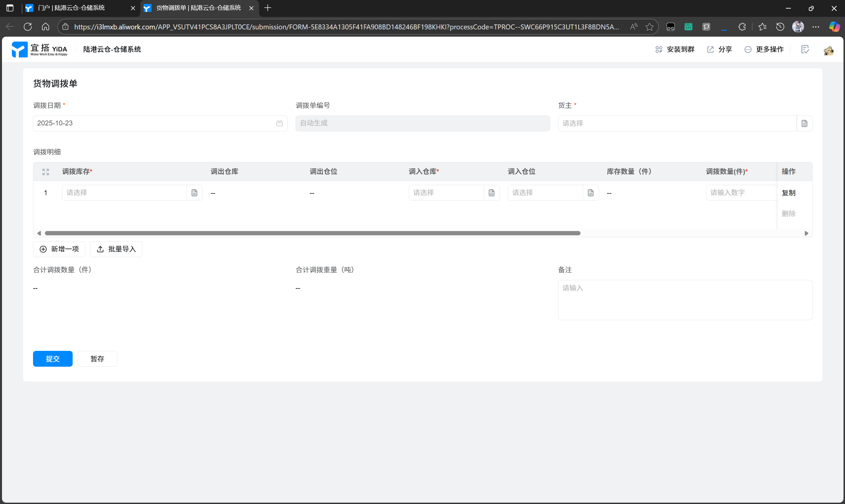The image size is (845, 504).
Task: Open the 调入仓库 record picker icon
Action: (x=491, y=192)
